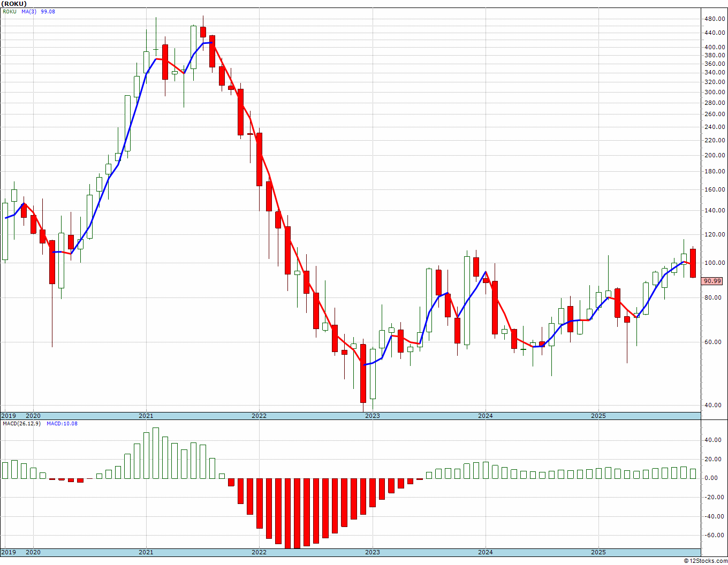Click 2024 on the price chart time axis
The width and height of the screenshot is (728, 565).
tap(486, 416)
